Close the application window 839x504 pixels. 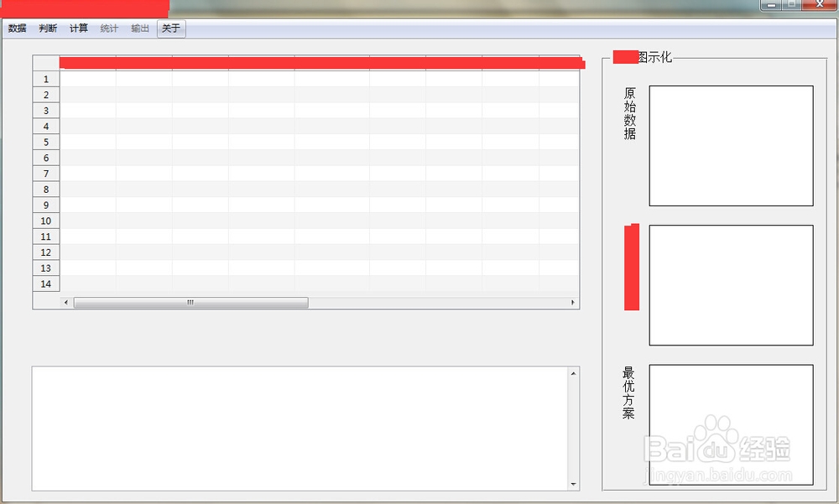click(819, 5)
